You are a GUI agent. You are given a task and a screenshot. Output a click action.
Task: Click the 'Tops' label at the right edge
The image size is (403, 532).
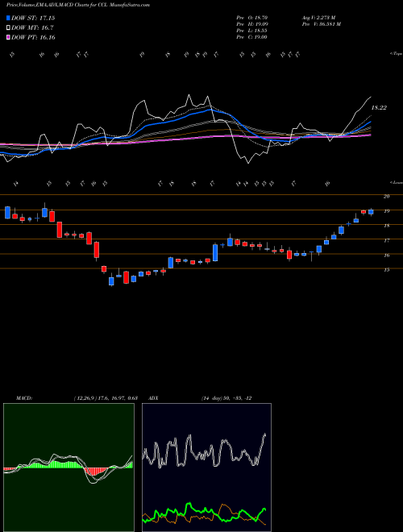pyautogui.click(x=396, y=54)
